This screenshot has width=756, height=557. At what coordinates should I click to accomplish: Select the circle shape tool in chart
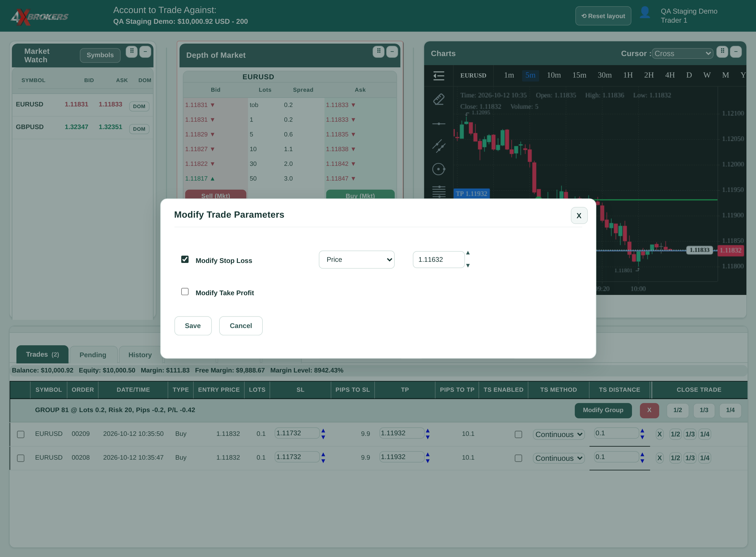439,169
